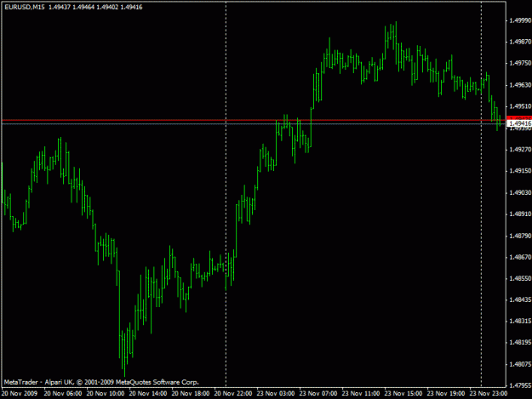The width and height of the screenshot is (532, 399).
Task: Click the 1.48790 price axis label
Action: tap(520, 236)
